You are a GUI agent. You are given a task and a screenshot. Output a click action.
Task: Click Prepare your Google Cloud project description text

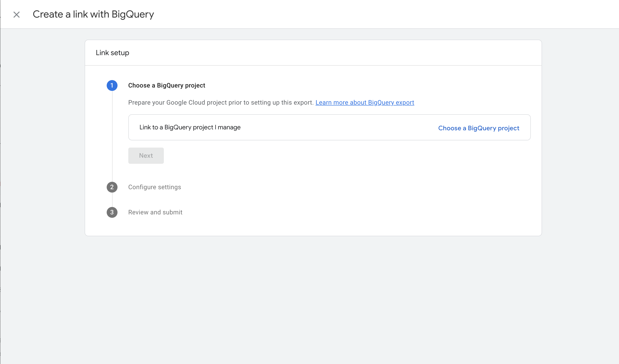(x=221, y=103)
